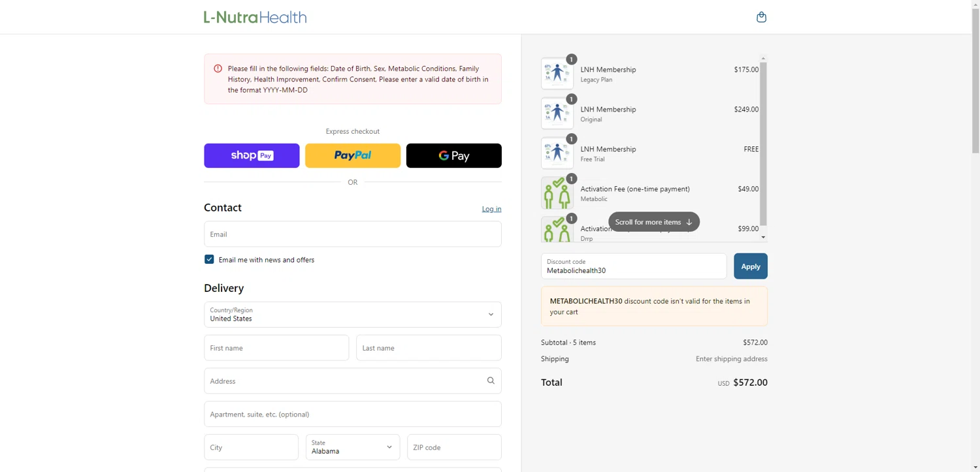The height and width of the screenshot is (472, 980).
Task: Click Scroll for more items pill
Action: click(x=654, y=222)
